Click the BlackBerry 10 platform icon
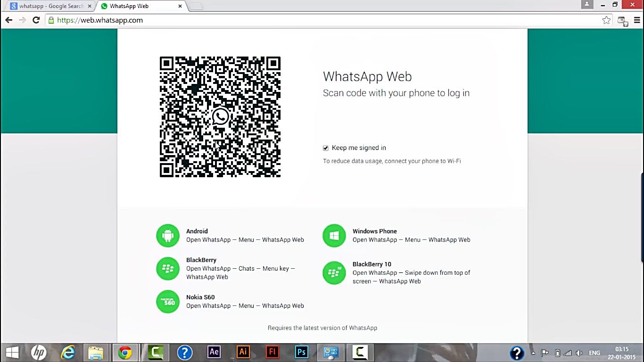Screen dimensions: 644x362 pos(334,273)
